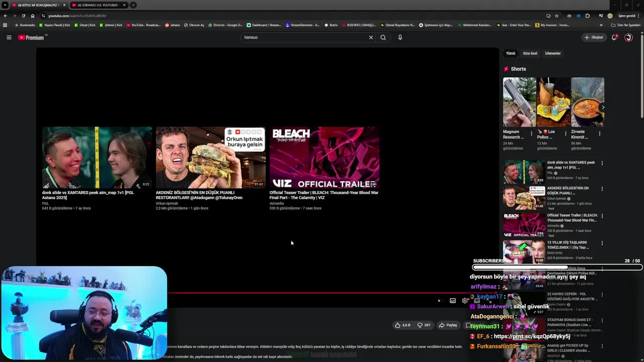Play Orkun Işıtmak burger end-screen video

coord(210,157)
